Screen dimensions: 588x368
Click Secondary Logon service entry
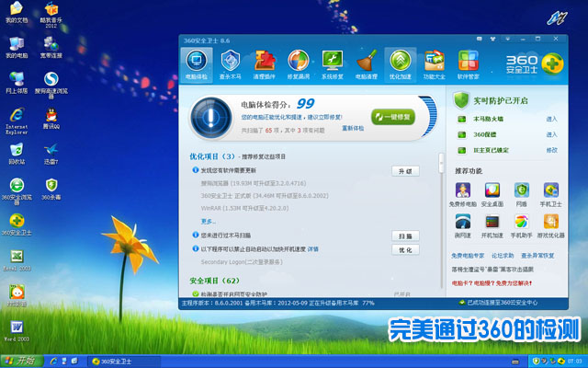click(x=242, y=262)
